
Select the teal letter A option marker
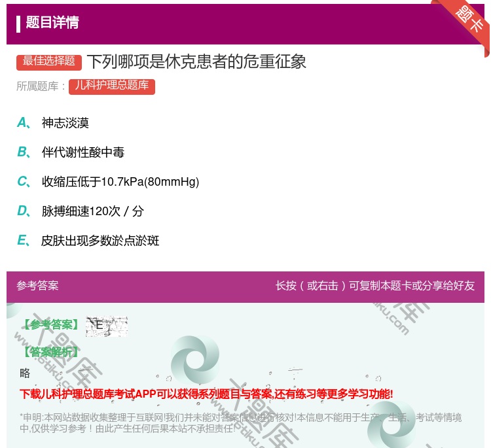[22, 123]
